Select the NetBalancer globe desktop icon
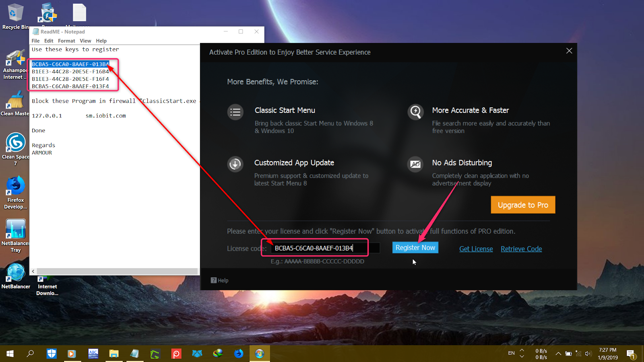The width and height of the screenshot is (644, 362). point(16,276)
